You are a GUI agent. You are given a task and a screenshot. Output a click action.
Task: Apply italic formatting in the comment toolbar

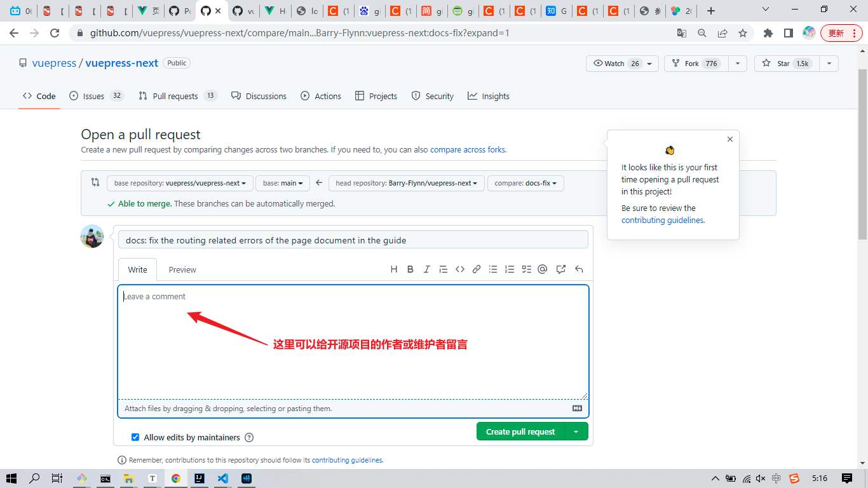(427, 269)
